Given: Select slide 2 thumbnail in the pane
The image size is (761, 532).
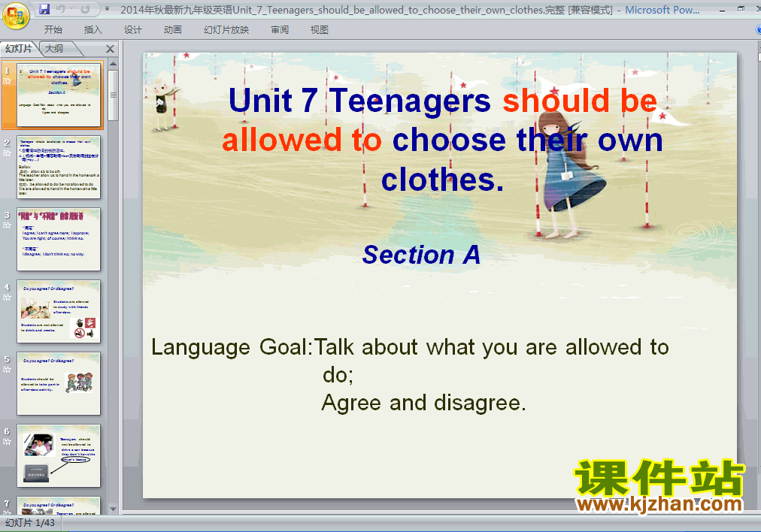Looking at the screenshot, I should click(x=59, y=168).
